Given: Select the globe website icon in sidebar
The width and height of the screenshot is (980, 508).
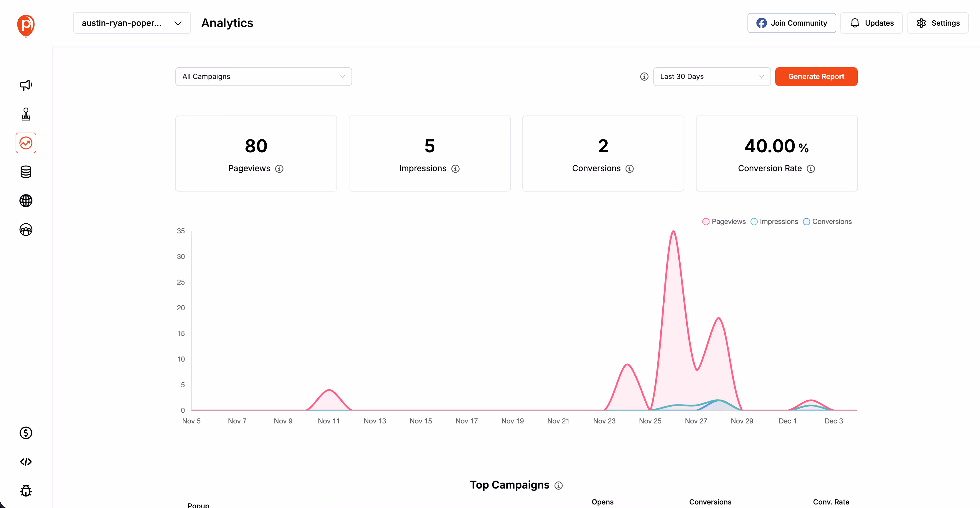Looking at the screenshot, I should pyautogui.click(x=26, y=201).
